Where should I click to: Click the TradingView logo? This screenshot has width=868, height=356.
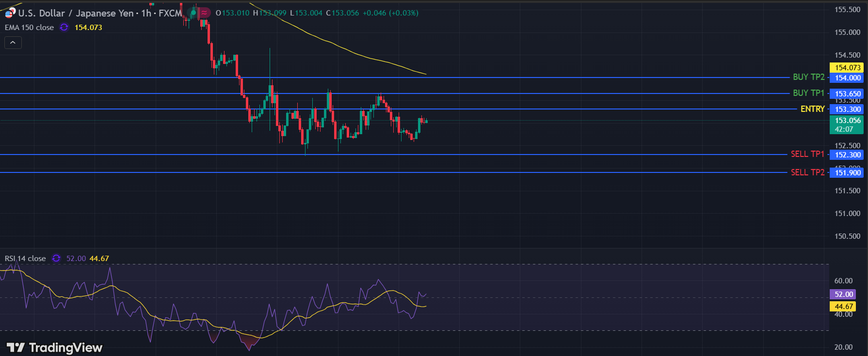pyautogui.click(x=54, y=347)
